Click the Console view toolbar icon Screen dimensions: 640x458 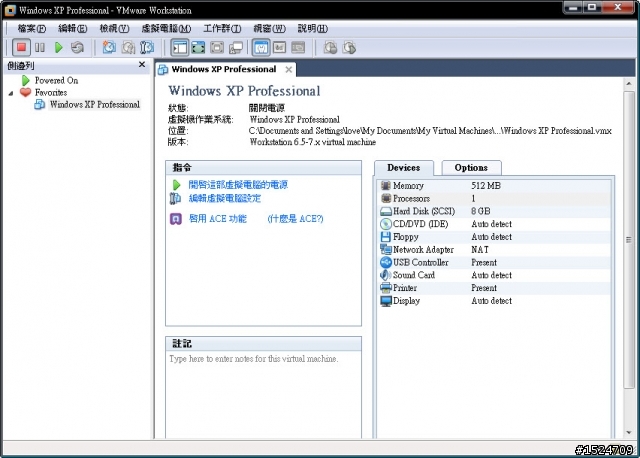298,48
